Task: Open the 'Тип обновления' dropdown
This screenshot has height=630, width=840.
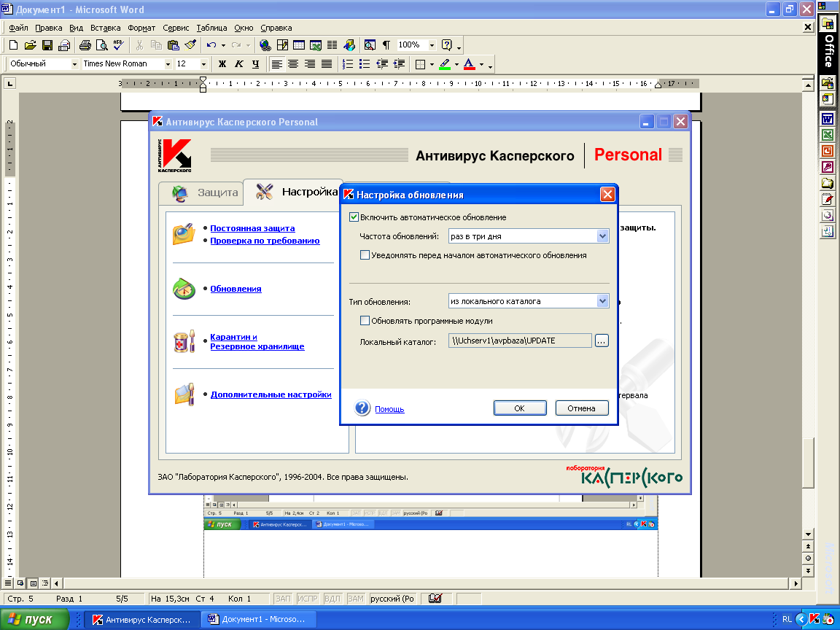Action: click(x=603, y=301)
